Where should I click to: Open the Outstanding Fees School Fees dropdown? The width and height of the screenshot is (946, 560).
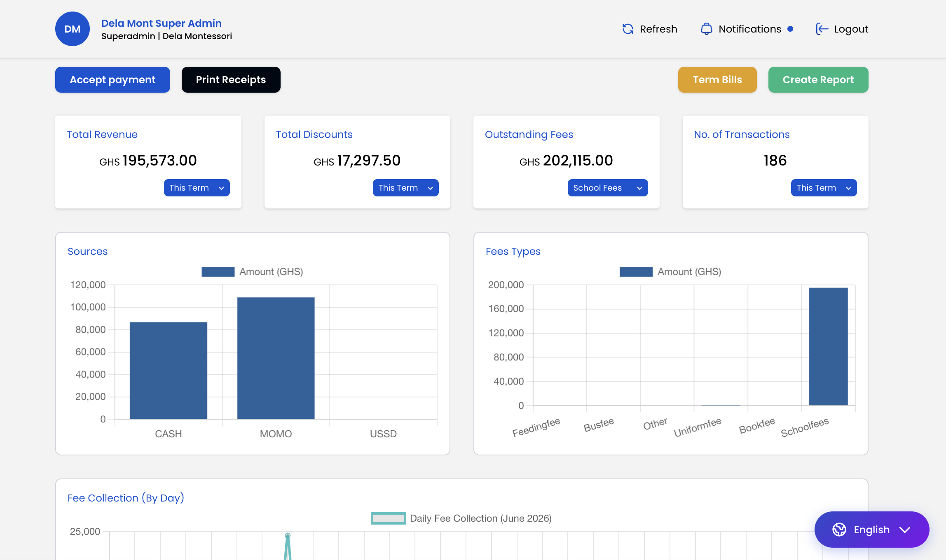click(608, 188)
